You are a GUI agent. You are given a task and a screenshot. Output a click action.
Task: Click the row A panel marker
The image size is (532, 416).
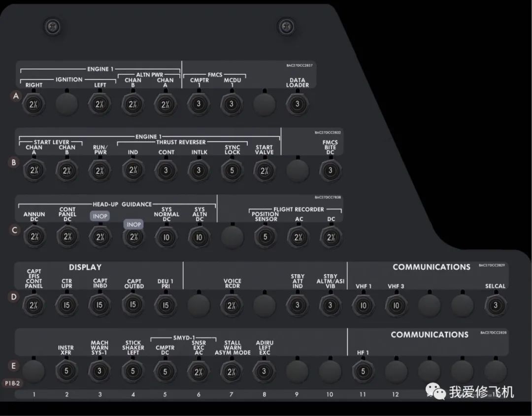coord(16,96)
